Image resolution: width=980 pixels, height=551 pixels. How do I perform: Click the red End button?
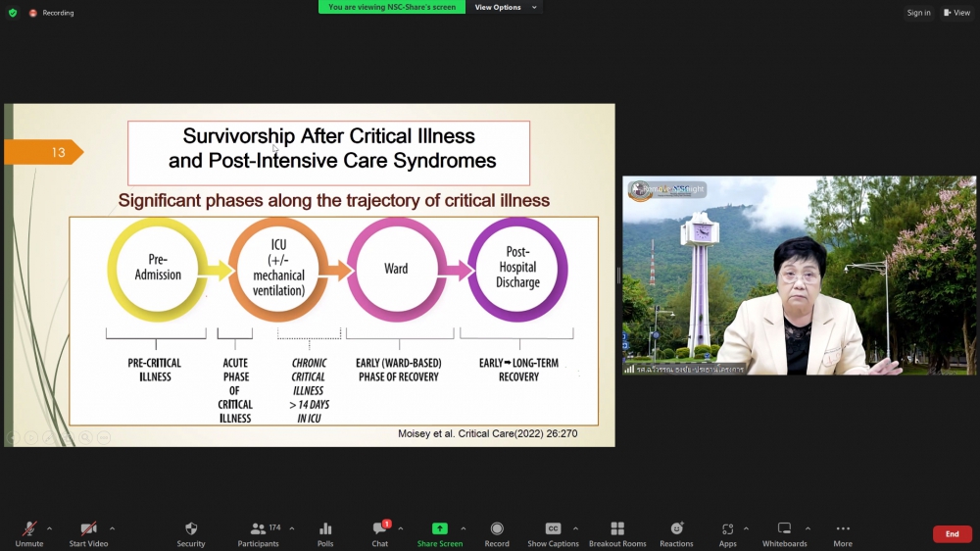[952, 534]
